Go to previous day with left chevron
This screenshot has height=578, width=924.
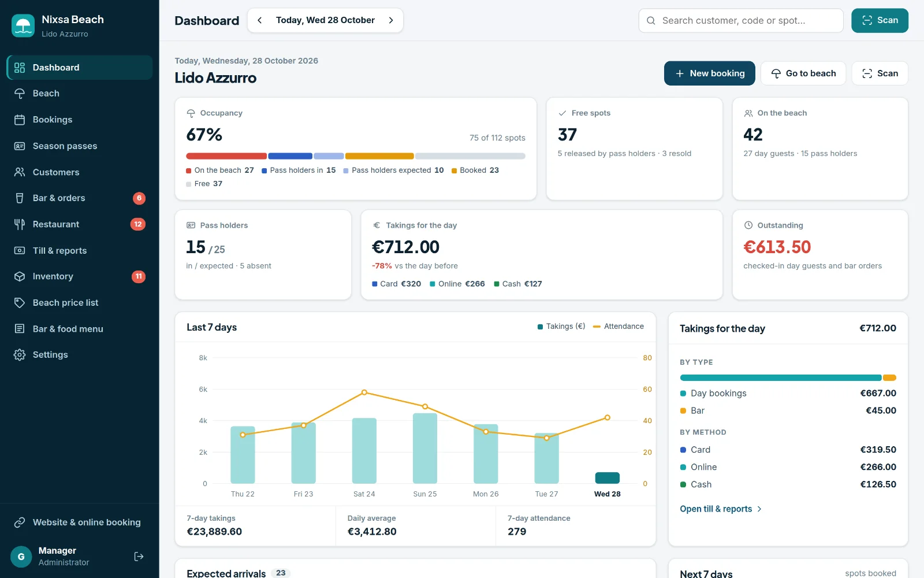(x=260, y=20)
